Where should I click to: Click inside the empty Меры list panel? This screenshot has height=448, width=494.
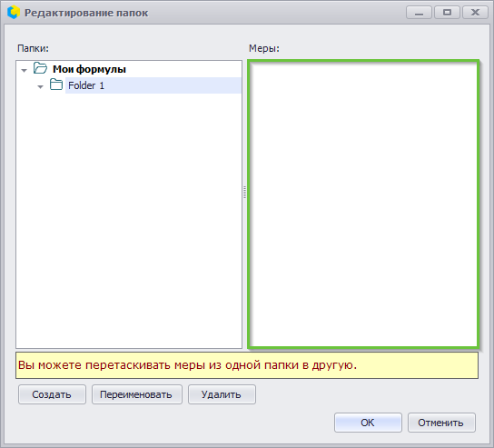pyautogui.click(x=363, y=204)
